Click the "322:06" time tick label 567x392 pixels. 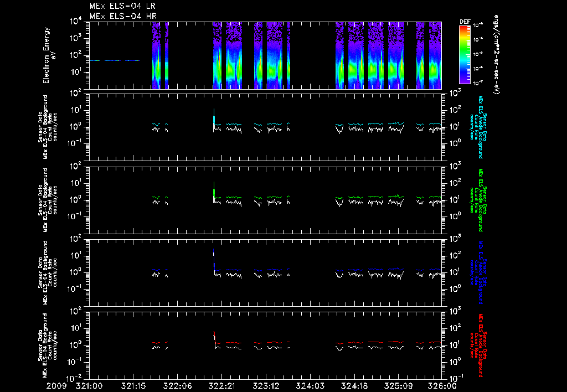coord(178,386)
